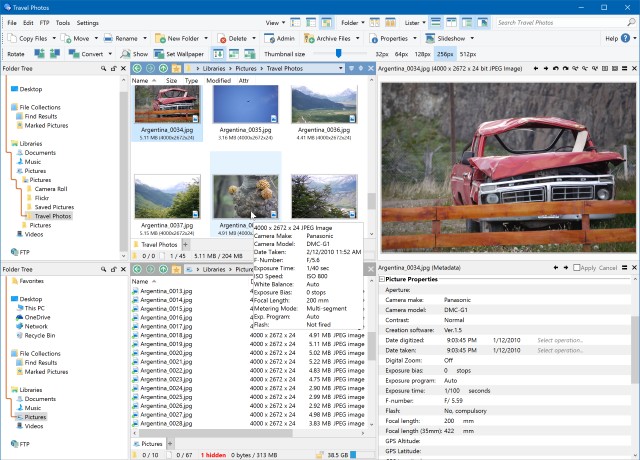640x460 pixels.
Task: Click the thumbnail size slider handle
Action: pos(338,53)
